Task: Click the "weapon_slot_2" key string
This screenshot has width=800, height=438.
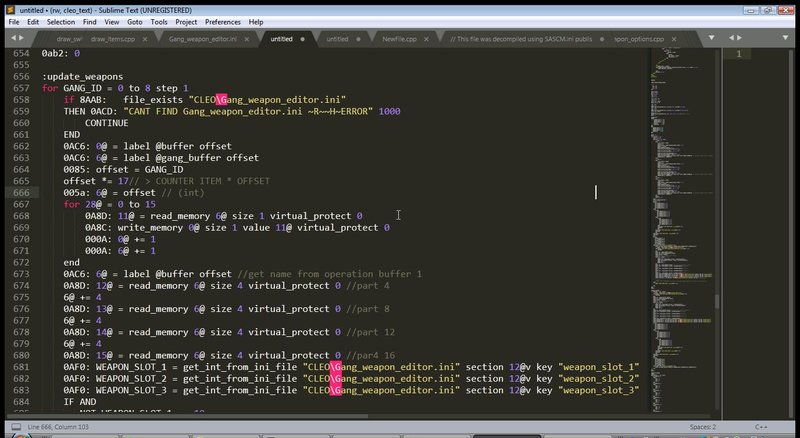Action: click(598, 379)
